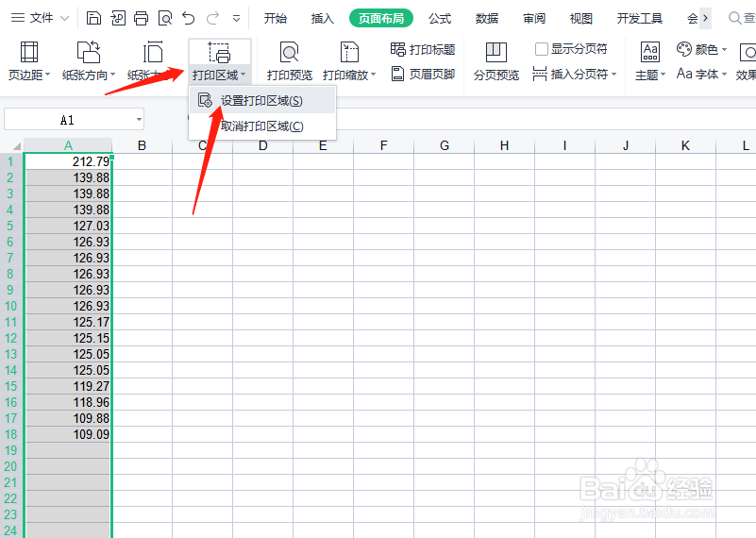756x538 pixels.
Task: Click cell containing 212.79
Action: click(x=68, y=161)
